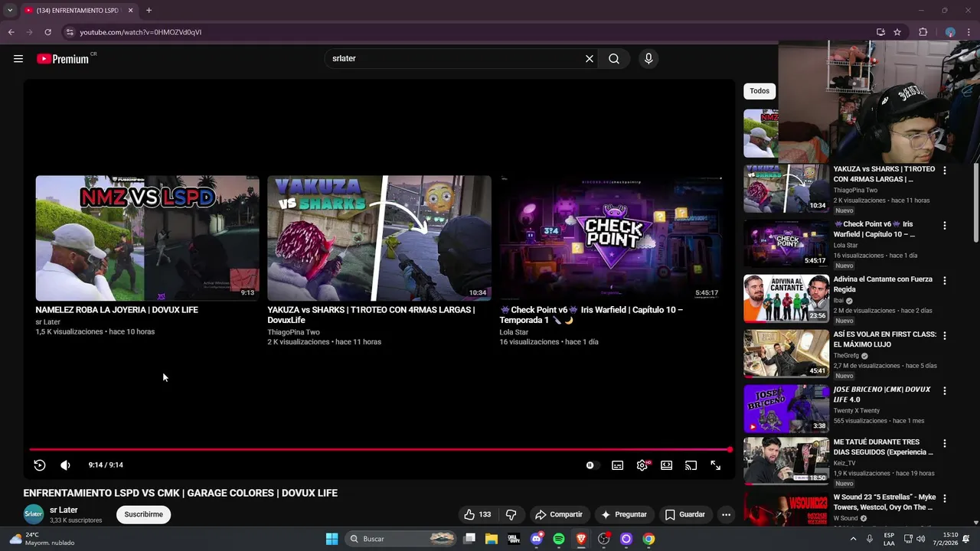
Task: Close the ENFRENTAMIENTO LSPD tab
Action: click(x=130, y=11)
